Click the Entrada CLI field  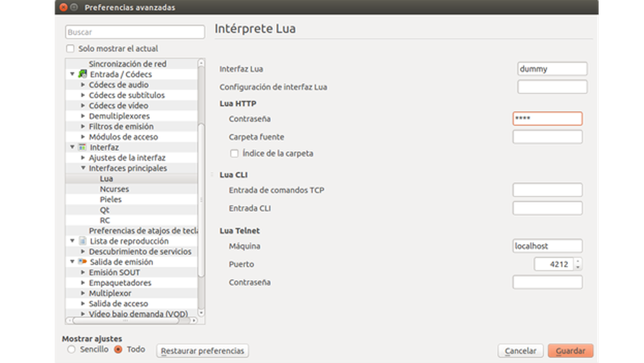point(548,208)
